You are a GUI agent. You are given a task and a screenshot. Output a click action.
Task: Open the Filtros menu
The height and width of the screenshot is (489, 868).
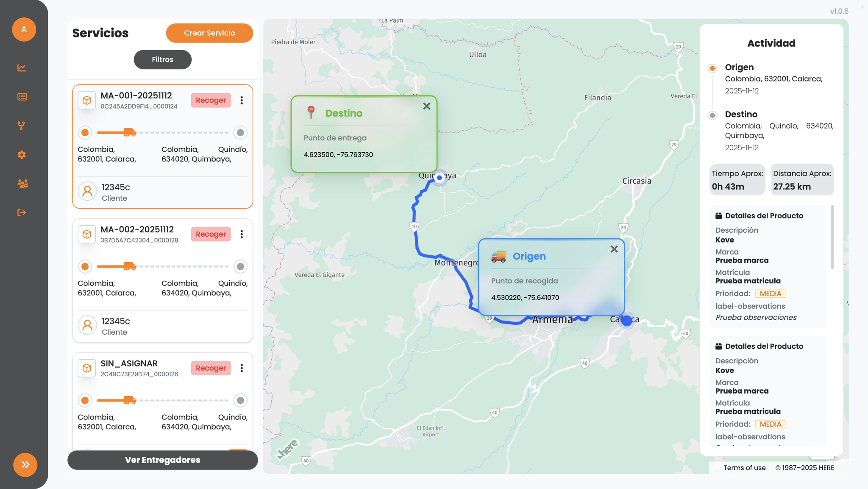pyautogui.click(x=162, y=59)
